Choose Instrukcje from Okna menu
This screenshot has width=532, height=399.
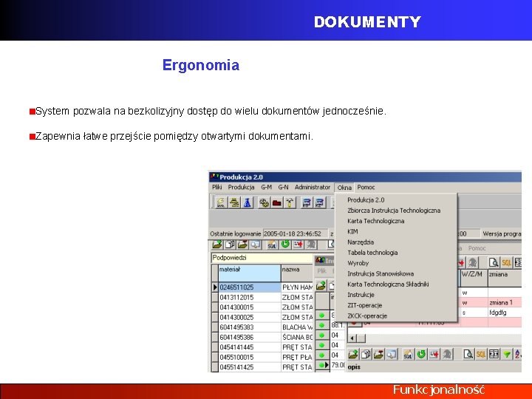(361, 295)
